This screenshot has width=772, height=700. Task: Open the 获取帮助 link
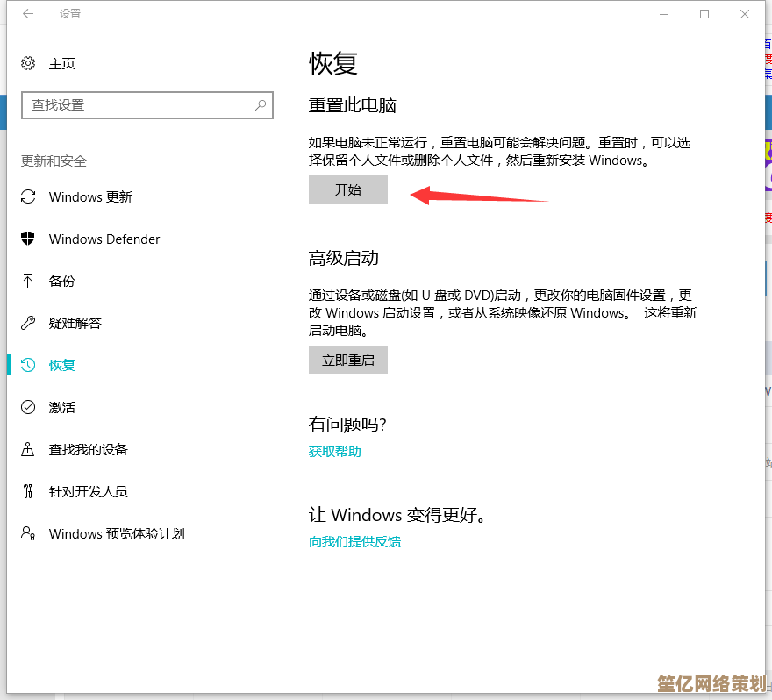(x=334, y=452)
